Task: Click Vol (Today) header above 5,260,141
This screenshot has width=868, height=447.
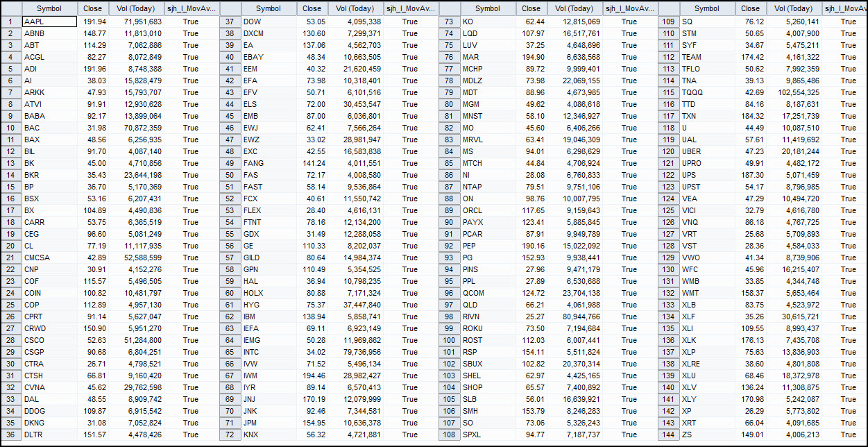Action: [x=794, y=9]
